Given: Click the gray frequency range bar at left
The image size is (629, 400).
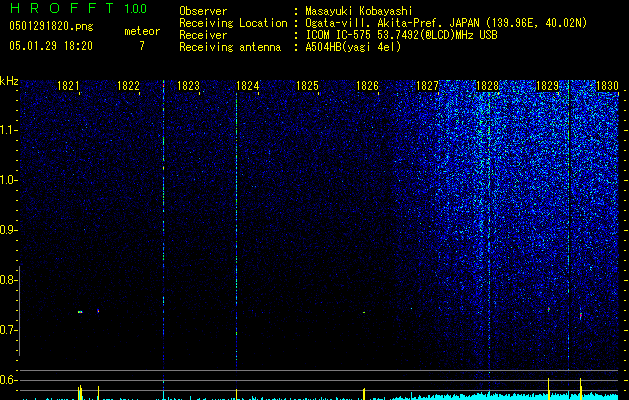Looking at the screenshot, I should 19,311.
